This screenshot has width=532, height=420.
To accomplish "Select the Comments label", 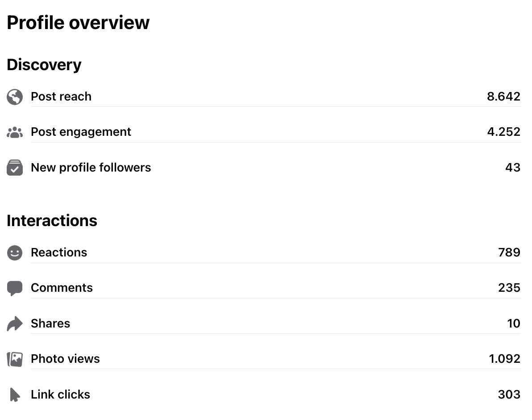I will click(62, 288).
